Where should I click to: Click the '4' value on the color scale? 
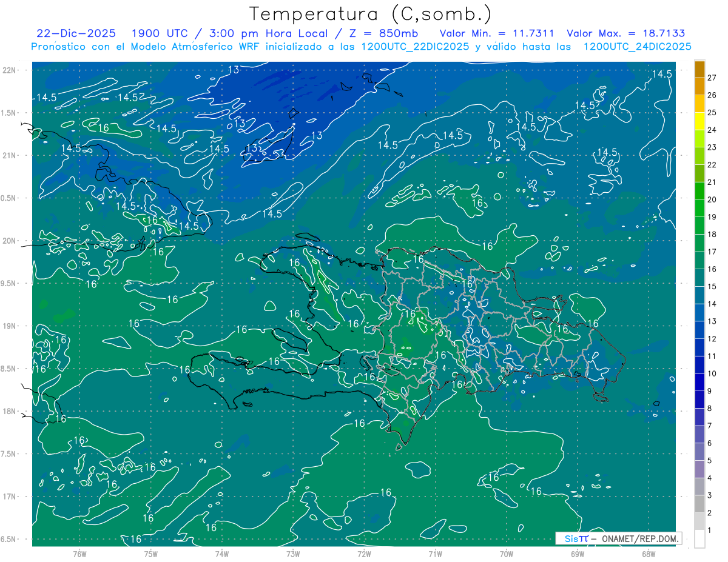710,478
